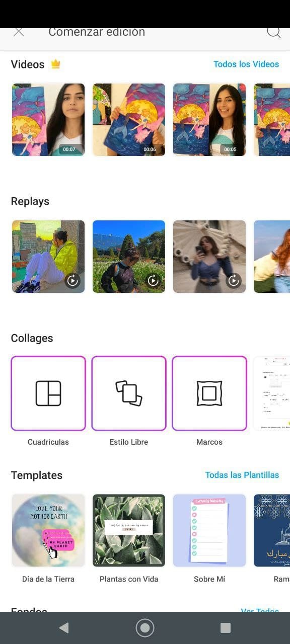Open the Todas las Plantillas link

click(x=242, y=474)
